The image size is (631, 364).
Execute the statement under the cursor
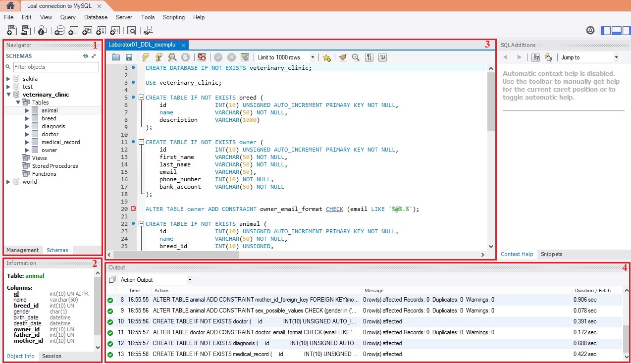[159, 57]
